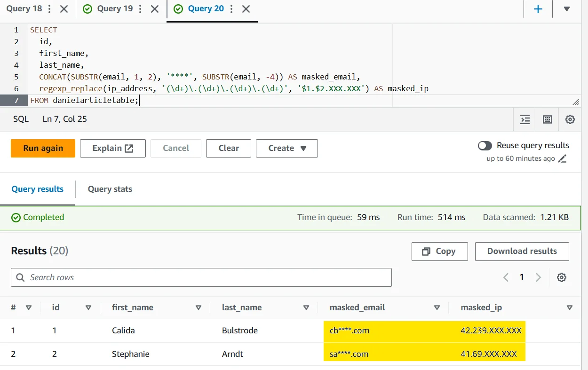Add a new query tab with the plus icon
The width and height of the screenshot is (588, 370).
coord(538,8)
